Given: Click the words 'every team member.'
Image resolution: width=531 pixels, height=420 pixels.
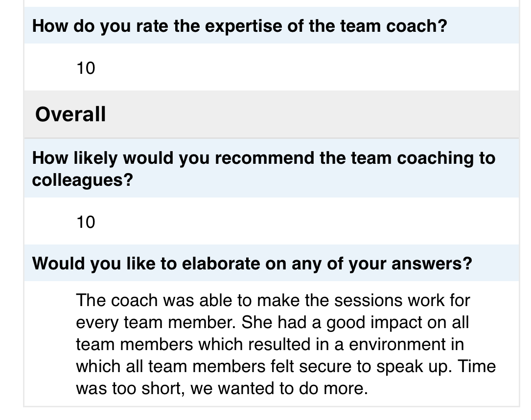Looking at the screenshot, I should 156,323.
